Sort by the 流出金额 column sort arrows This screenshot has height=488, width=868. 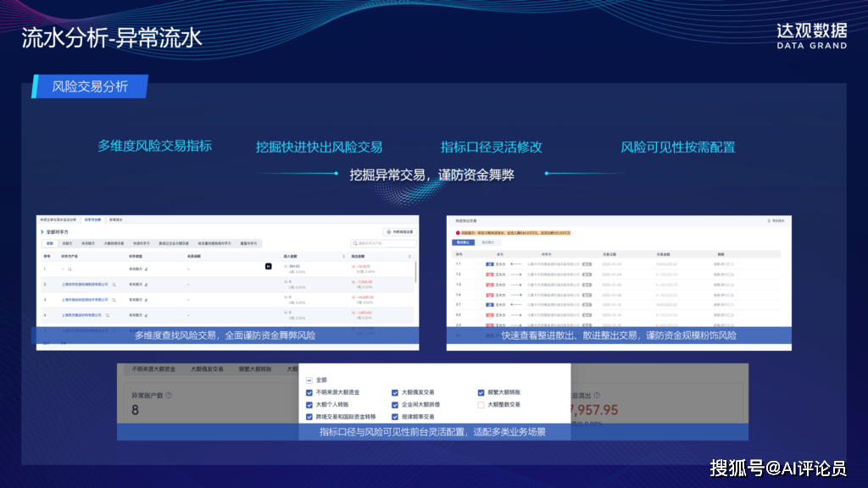click(409, 256)
